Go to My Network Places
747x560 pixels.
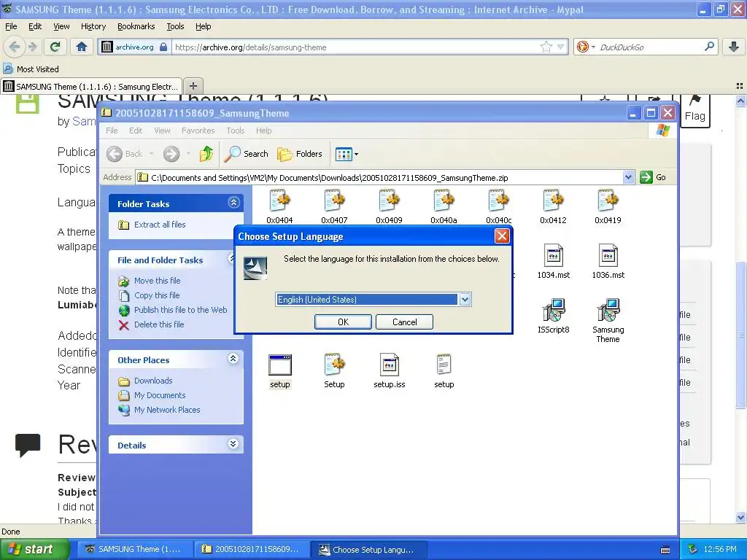(x=167, y=410)
